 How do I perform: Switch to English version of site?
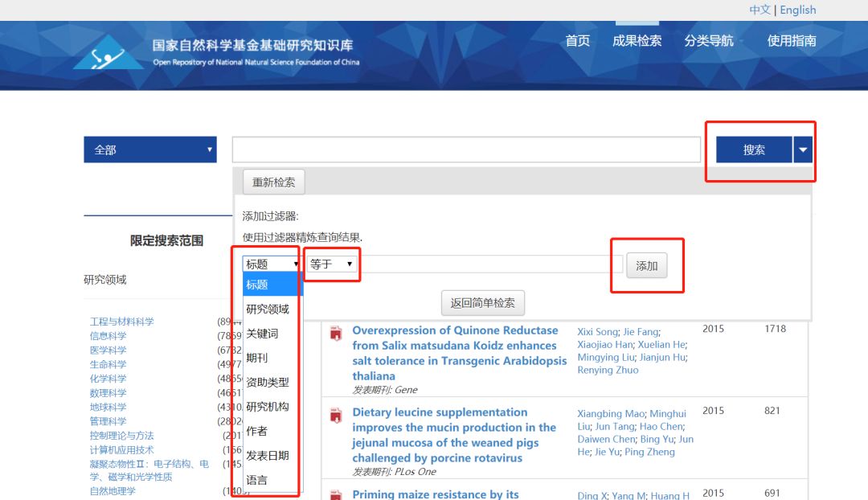click(797, 10)
